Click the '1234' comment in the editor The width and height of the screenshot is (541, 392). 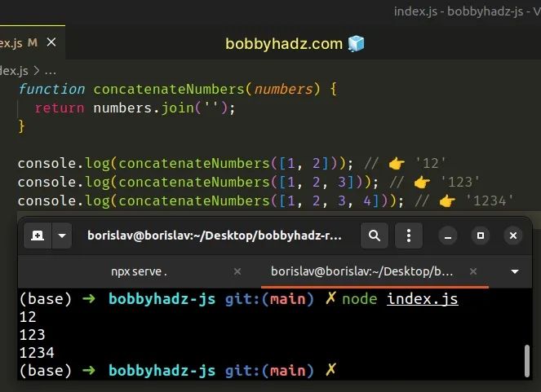(x=490, y=200)
